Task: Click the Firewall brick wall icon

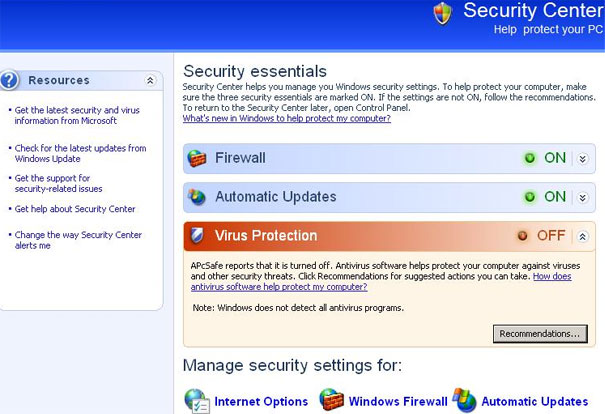Action: pyautogui.click(x=197, y=158)
